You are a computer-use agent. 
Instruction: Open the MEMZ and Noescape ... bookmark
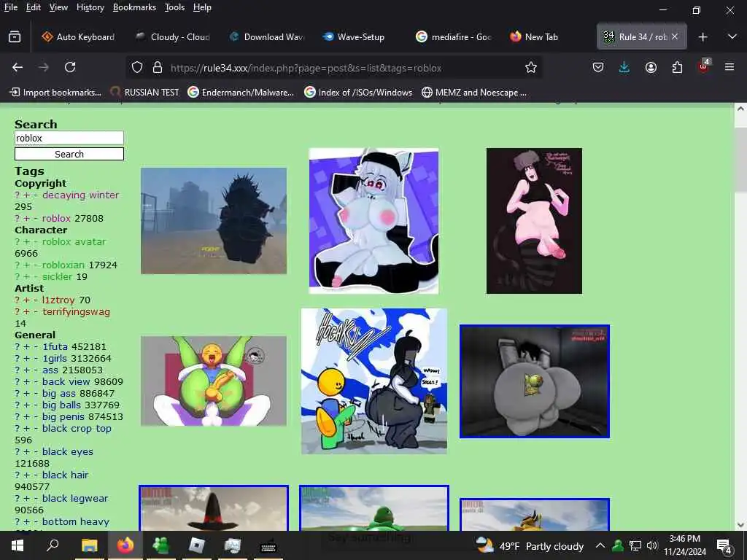pyautogui.click(x=474, y=93)
